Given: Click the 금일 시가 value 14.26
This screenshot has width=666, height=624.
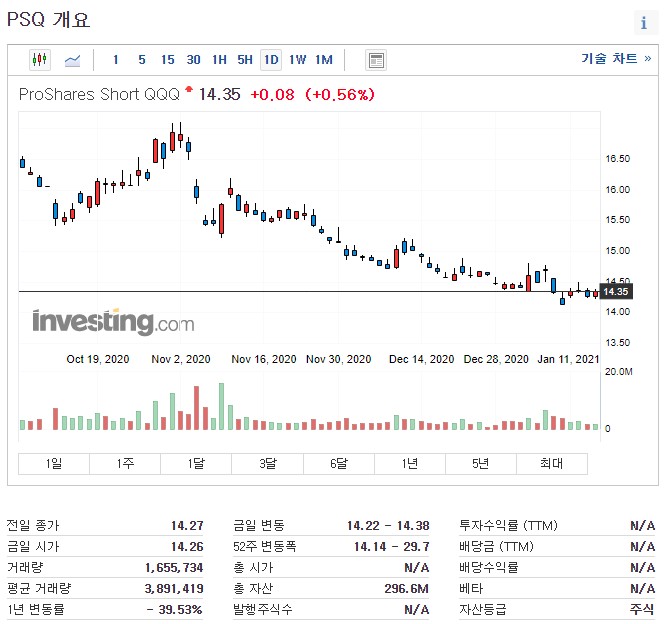Looking at the screenshot, I should tap(187, 546).
